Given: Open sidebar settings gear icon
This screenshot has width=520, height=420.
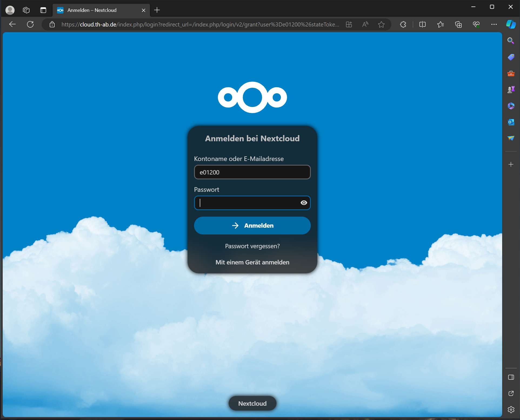Looking at the screenshot, I should tap(511, 410).
